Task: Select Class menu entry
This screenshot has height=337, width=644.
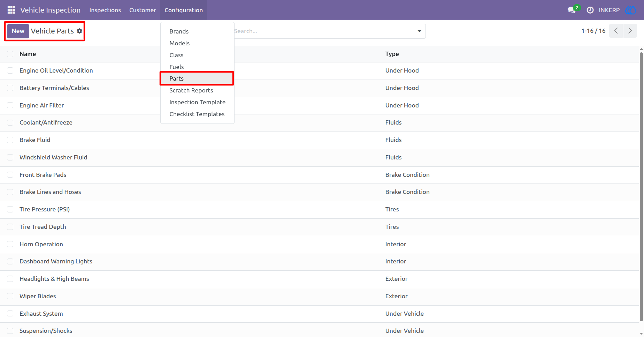Action: tap(197, 55)
